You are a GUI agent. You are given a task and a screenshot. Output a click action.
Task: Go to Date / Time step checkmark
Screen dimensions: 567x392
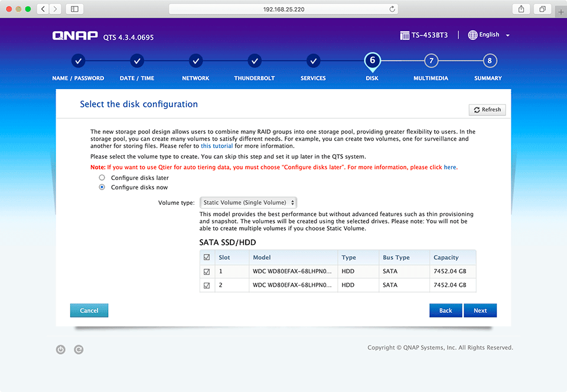[x=137, y=61]
